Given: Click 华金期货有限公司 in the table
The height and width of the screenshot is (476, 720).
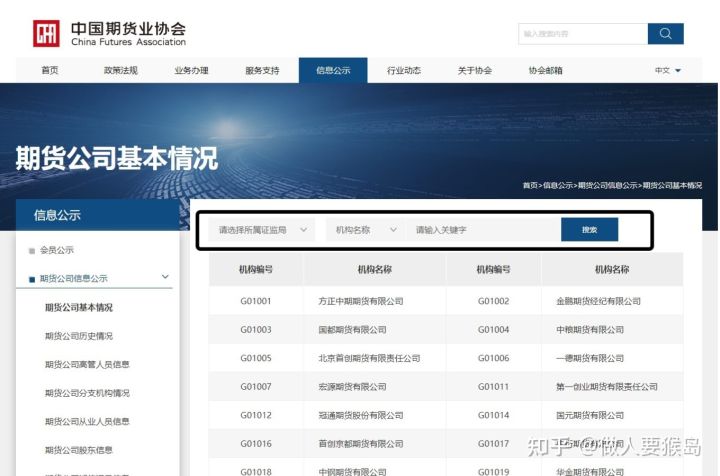Looking at the screenshot, I should click(590, 471).
